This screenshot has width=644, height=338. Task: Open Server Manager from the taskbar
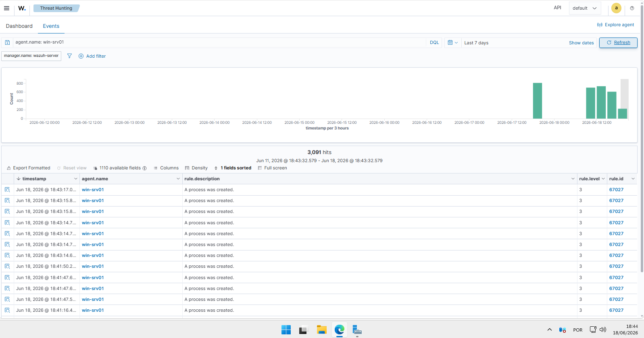click(357, 330)
